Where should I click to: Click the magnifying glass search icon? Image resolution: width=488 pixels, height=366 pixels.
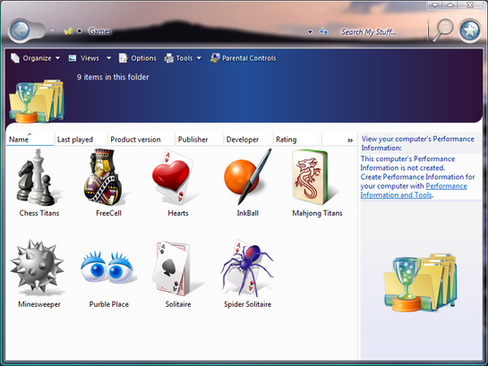pos(443,31)
